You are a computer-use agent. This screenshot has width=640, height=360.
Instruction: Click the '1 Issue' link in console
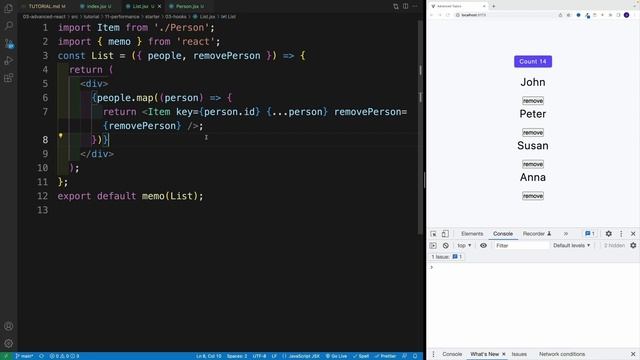447,257
